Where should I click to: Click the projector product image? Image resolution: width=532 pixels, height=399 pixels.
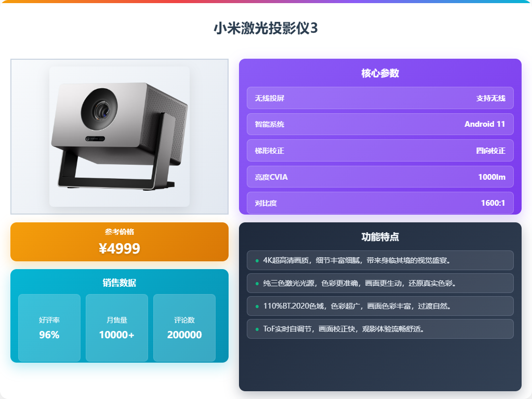[119, 137]
